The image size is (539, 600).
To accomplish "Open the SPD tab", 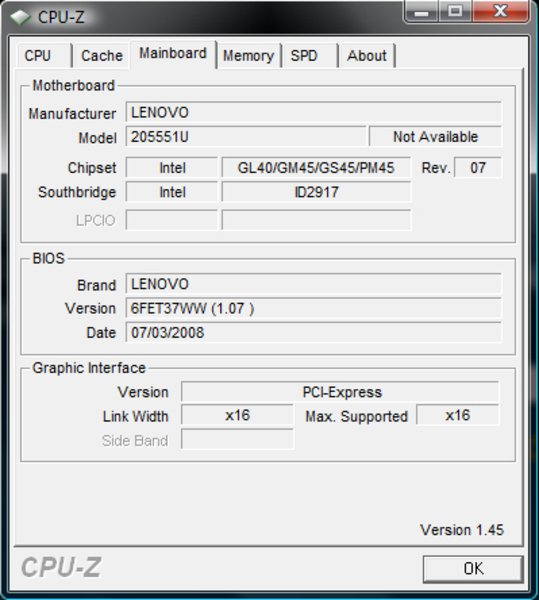I will 310,56.
